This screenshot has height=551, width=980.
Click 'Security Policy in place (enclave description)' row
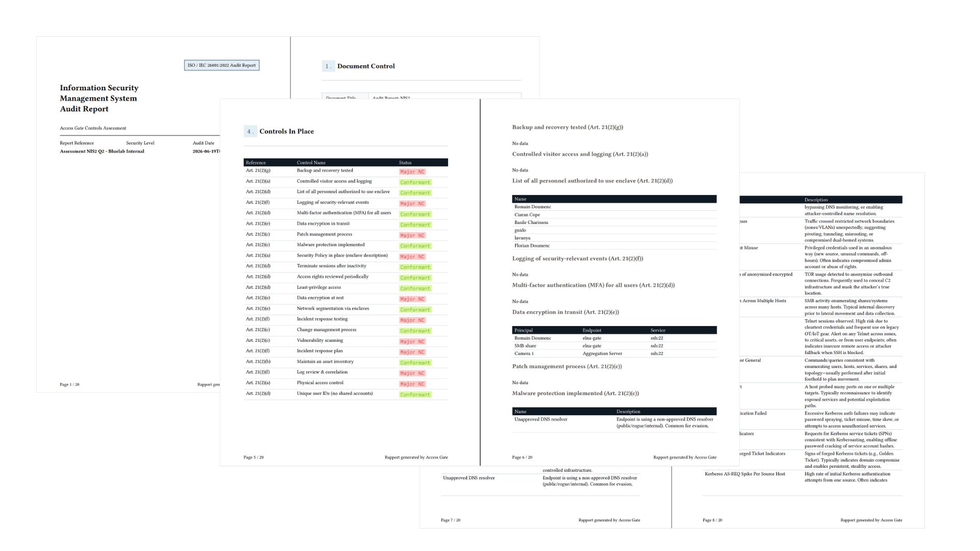(346, 256)
